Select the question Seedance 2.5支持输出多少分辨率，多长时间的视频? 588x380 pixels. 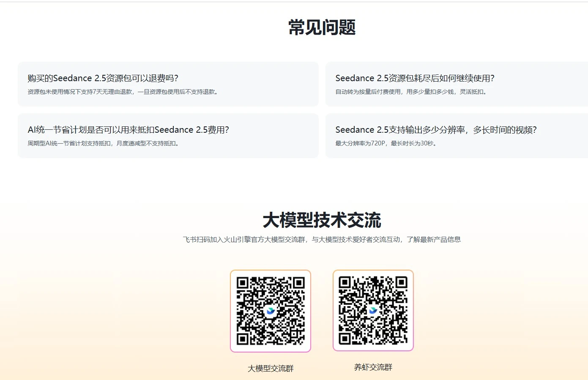[x=436, y=130]
